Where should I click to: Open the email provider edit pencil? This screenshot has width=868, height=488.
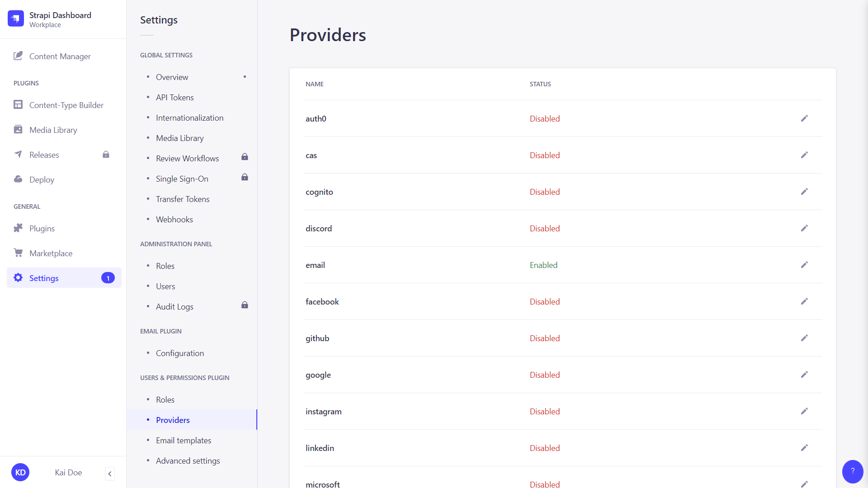coord(804,265)
